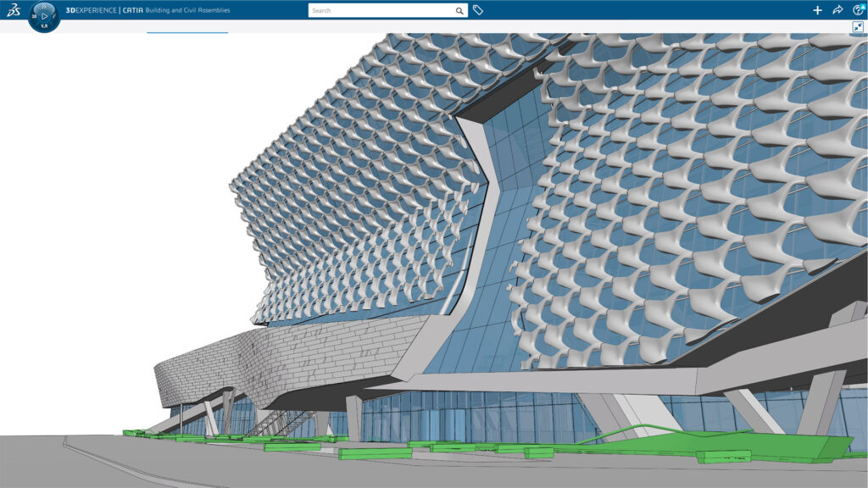Select the 3D quadrant on the compass
The width and height of the screenshot is (868, 488).
tap(34, 15)
